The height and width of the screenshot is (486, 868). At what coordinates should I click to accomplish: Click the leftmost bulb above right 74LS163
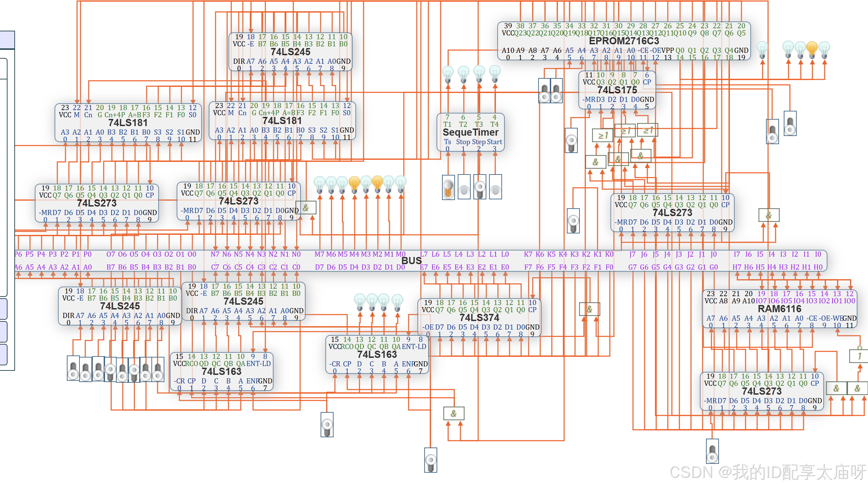coord(360,302)
